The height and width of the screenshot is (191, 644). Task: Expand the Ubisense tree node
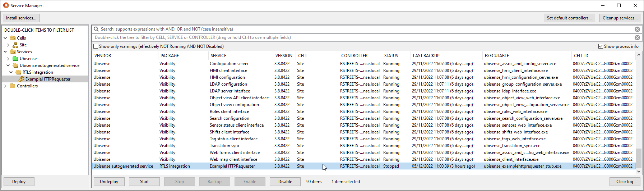pyautogui.click(x=8, y=59)
